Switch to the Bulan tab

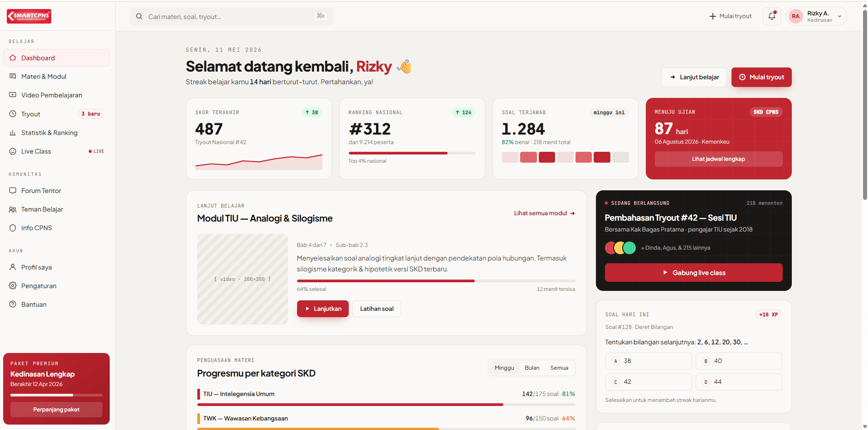(532, 368)
